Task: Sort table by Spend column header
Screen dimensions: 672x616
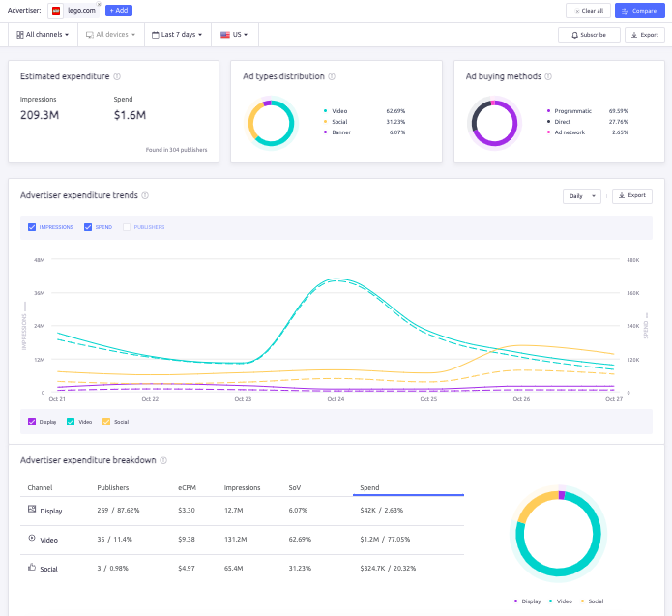Action: tap(369, 488)
